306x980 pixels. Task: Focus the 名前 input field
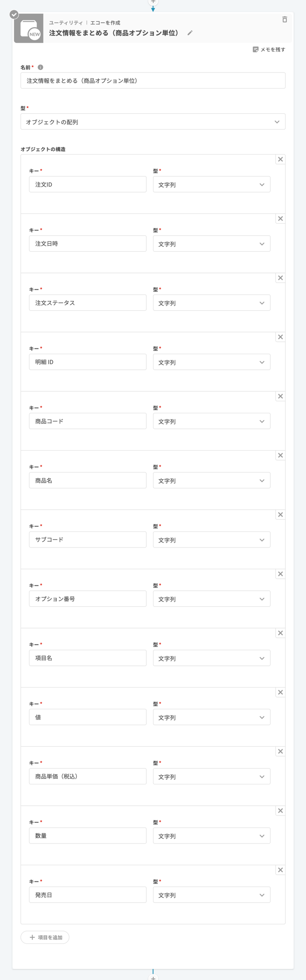(153, 80)
